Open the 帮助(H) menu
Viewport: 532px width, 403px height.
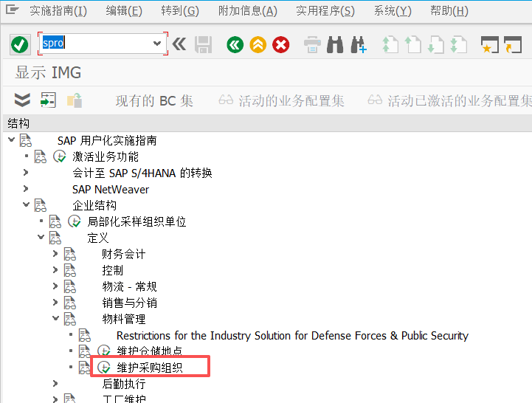tap(449, 11)
